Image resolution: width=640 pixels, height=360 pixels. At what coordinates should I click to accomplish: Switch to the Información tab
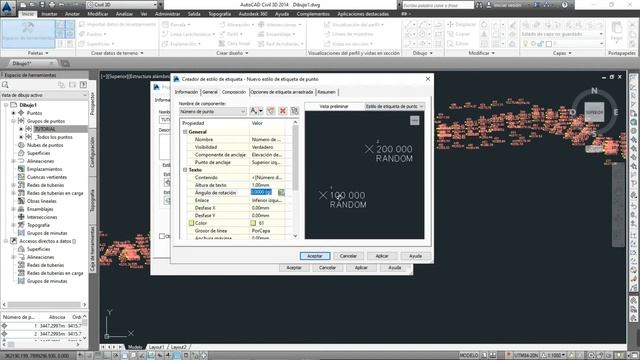[x=186, y=92]
